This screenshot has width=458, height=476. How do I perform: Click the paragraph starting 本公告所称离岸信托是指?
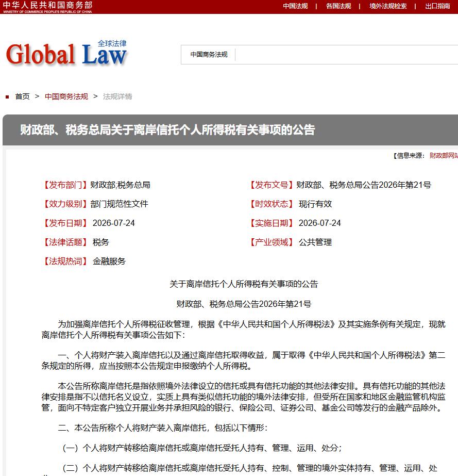click(243, 397)
